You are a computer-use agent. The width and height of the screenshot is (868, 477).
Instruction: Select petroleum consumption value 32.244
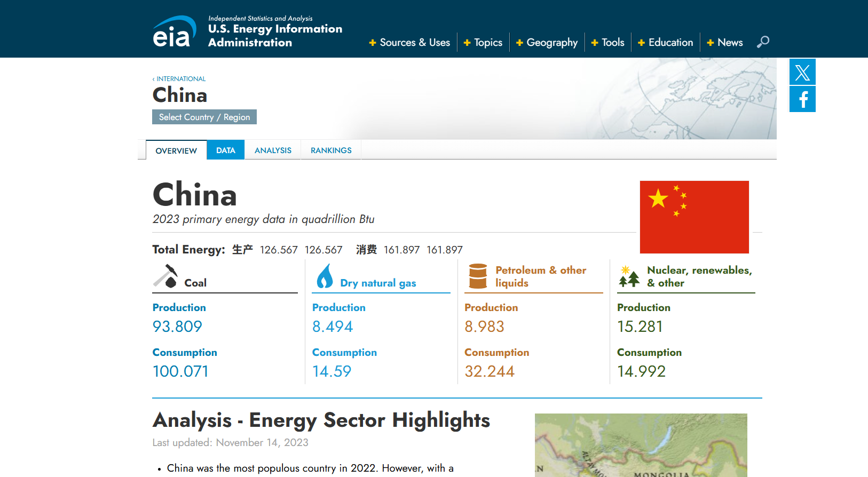(x=490, y=371)
